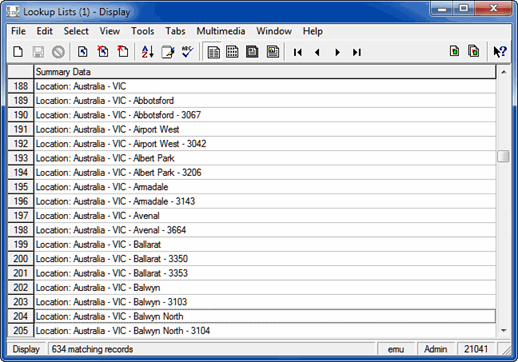This screenshot has width=518, height=362.
Task: Click 'Abbotsford - 3067' row
Action: point(265,115)
